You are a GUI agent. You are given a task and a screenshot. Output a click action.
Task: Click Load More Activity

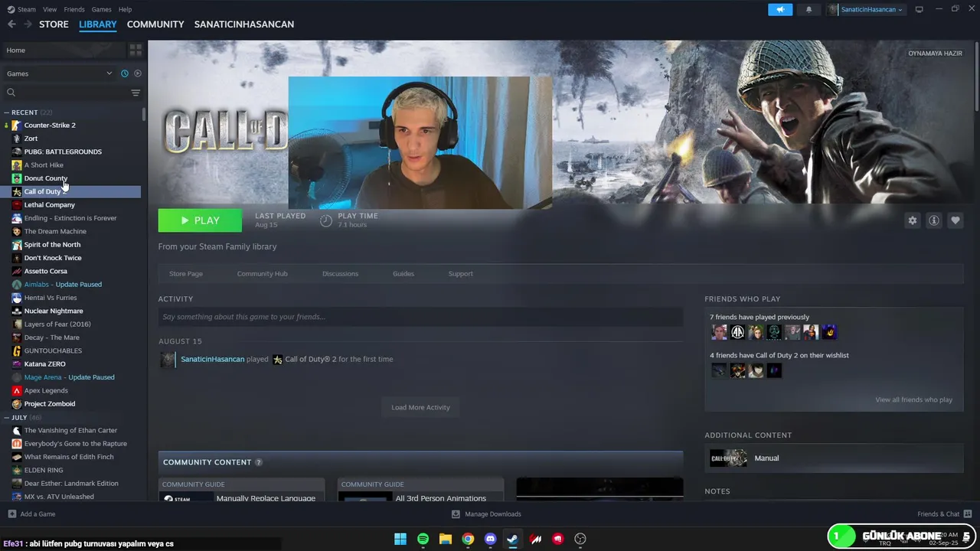tap(420, 407)
